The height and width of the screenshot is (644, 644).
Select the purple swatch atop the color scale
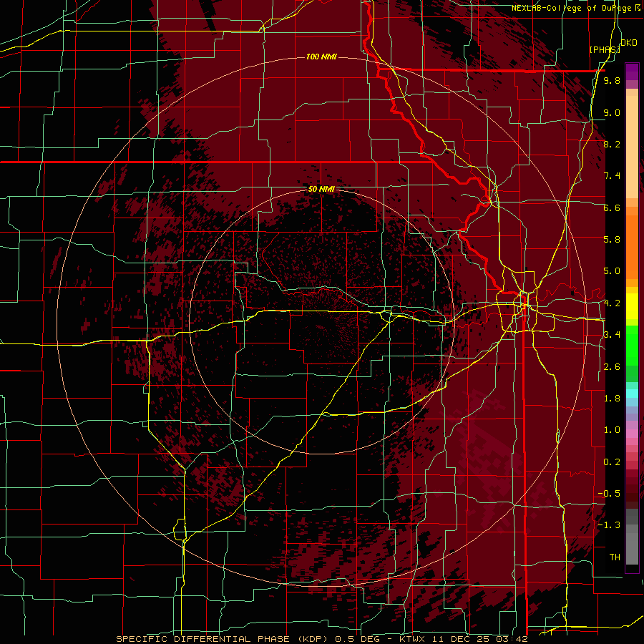(632, 72)
